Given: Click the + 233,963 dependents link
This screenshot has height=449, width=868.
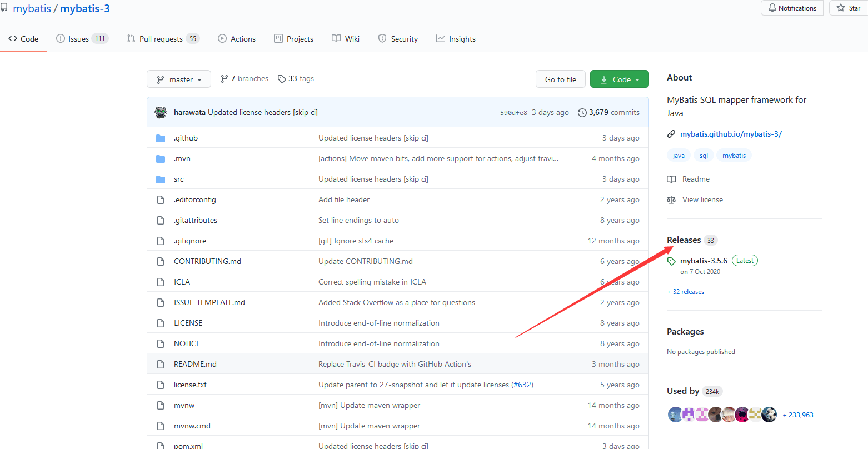Looking at the screenshot, I should pos(798,415).
